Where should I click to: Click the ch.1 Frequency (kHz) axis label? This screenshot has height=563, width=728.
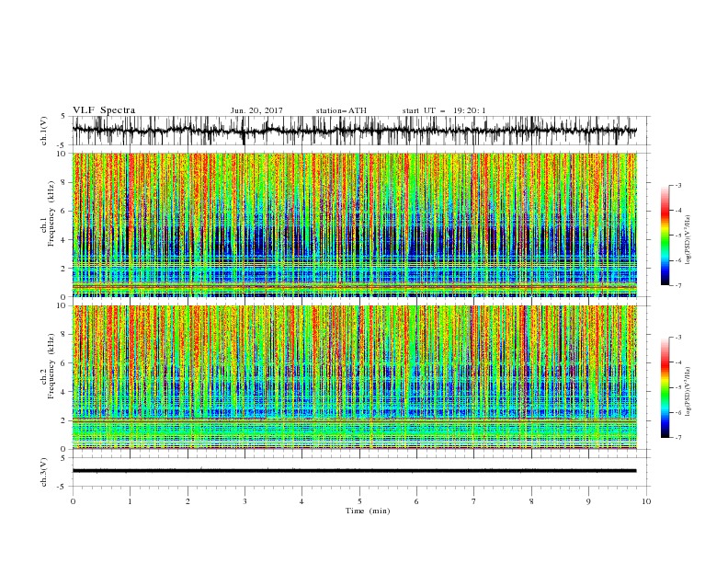coord(48,213)
